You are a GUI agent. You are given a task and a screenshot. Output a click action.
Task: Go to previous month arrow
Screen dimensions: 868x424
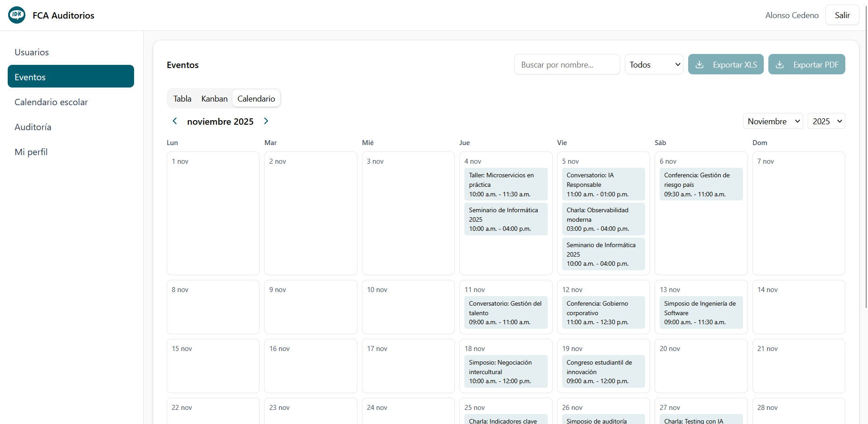point(175,121)
